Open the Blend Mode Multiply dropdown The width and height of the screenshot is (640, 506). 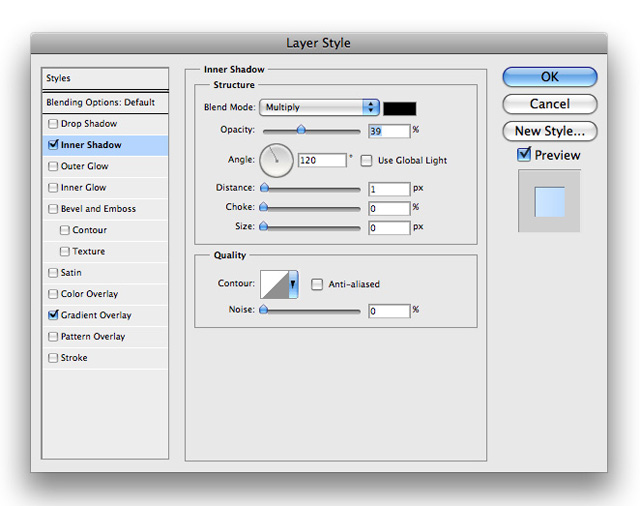coord(319,107)
